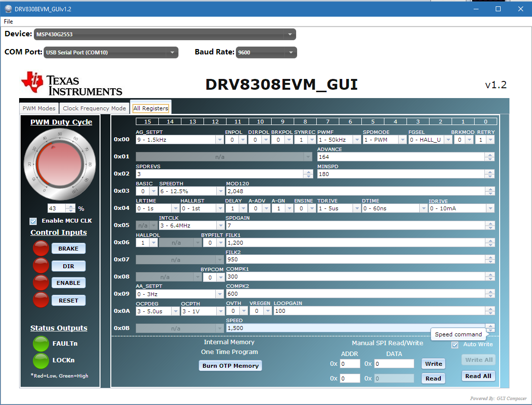Screen dimensions: 532x405
Task: Toggle the Enable MCU CLK checkbox
Action: pyautogui.click(x=33, y=221)
